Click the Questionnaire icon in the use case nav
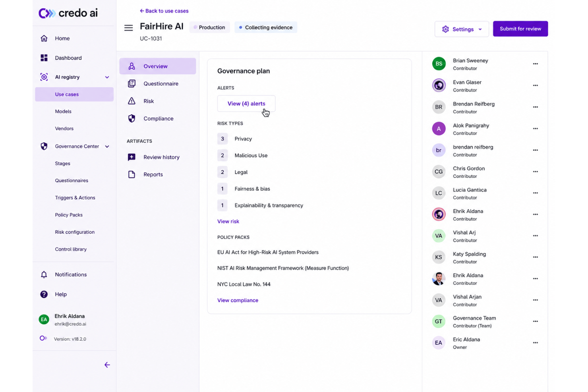This screenshot has width=588, height=392. [132, 83]
